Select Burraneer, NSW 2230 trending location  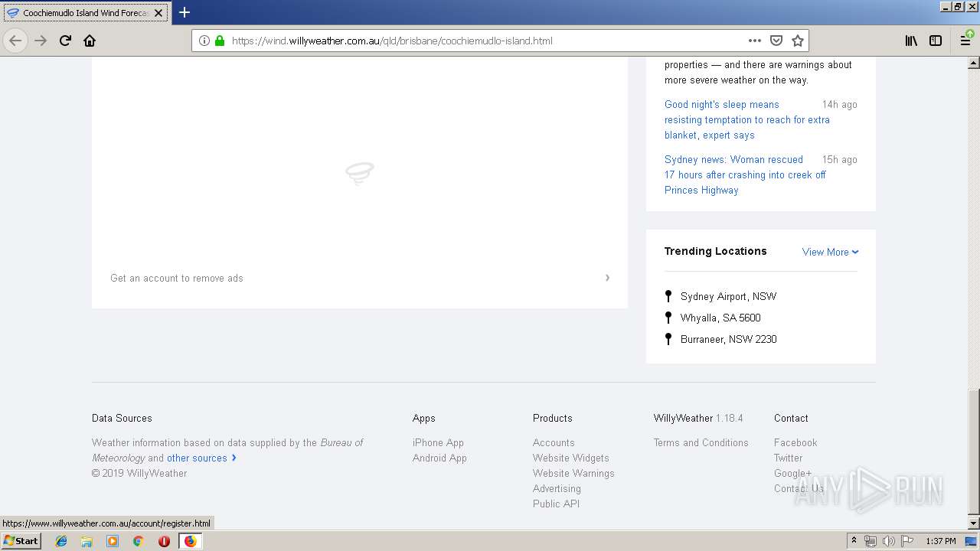728,339
